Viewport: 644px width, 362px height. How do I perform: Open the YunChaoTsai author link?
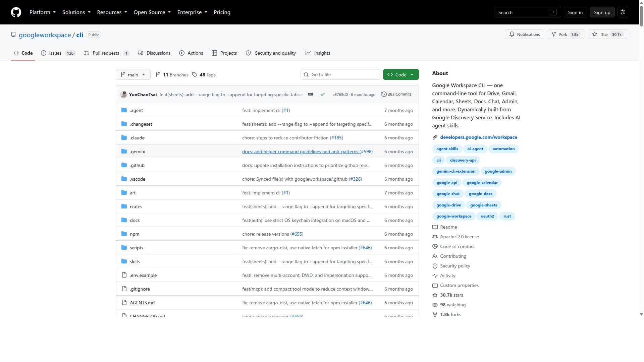point(143,95)
